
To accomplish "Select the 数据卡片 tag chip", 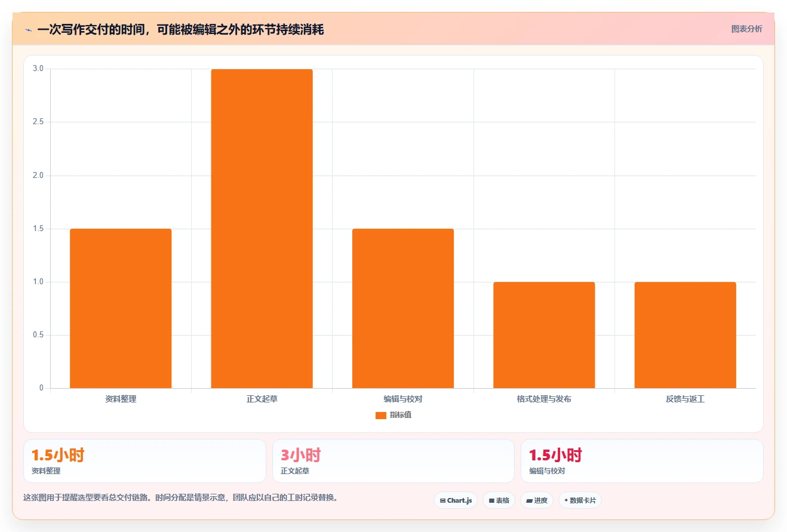I will (580, 500).
